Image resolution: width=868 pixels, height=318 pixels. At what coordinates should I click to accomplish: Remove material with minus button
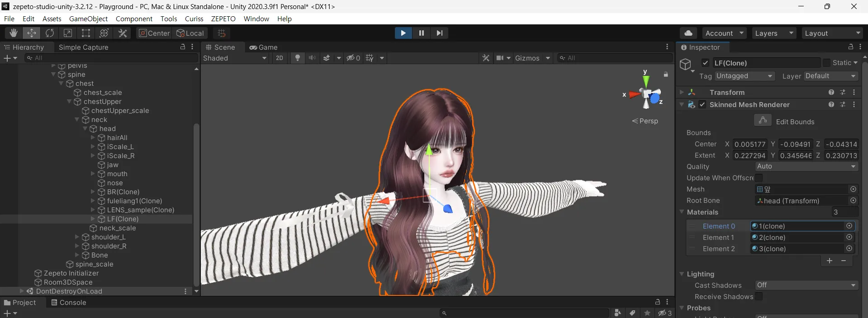point(844,261)
